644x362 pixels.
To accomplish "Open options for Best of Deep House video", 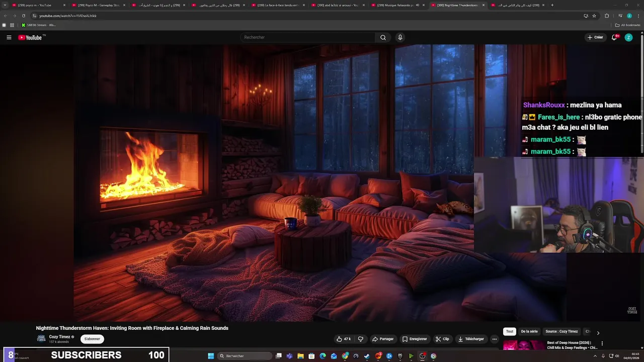I will (x=602, y=344).
